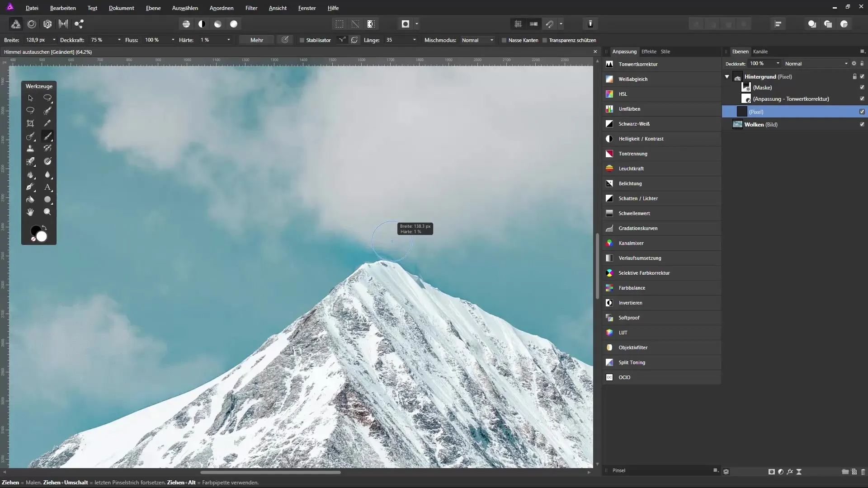The height and width of the screenshot is (488, 868).
Task: Open the Fluss flow dropdown
Action: 173,40
